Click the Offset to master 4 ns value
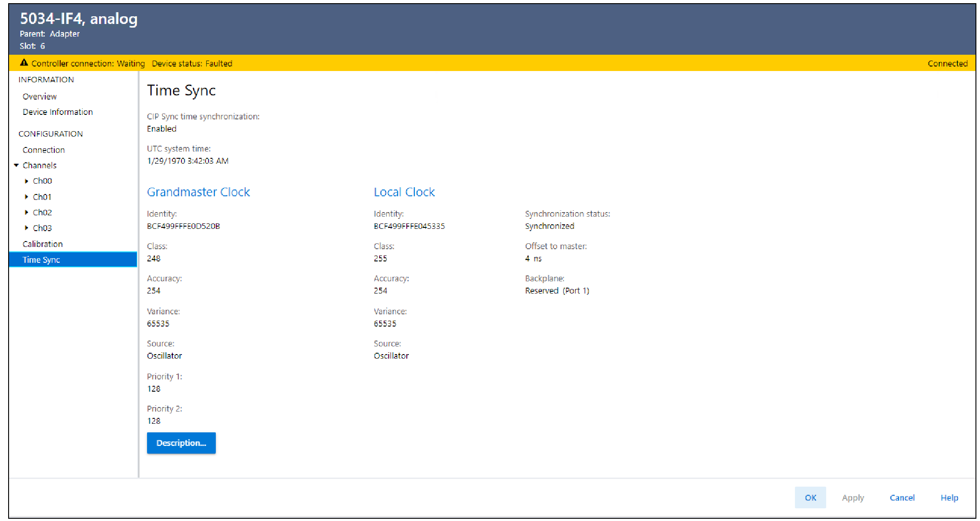This screenshot has width=980, height=521. click(x=533, y=258)
